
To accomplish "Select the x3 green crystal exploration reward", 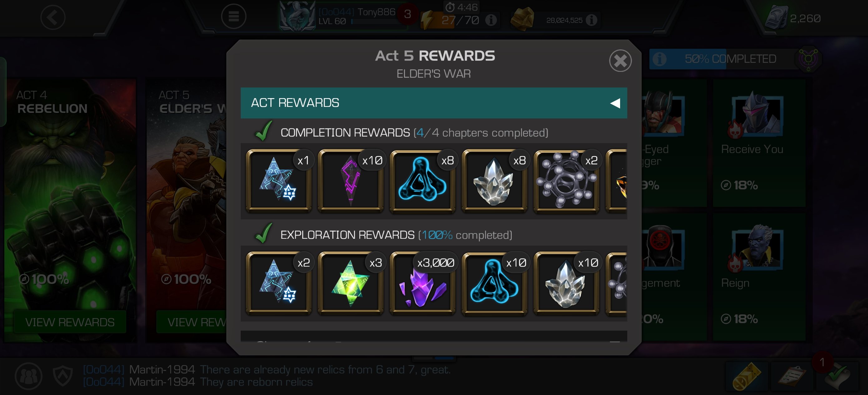I will [351, 283].
